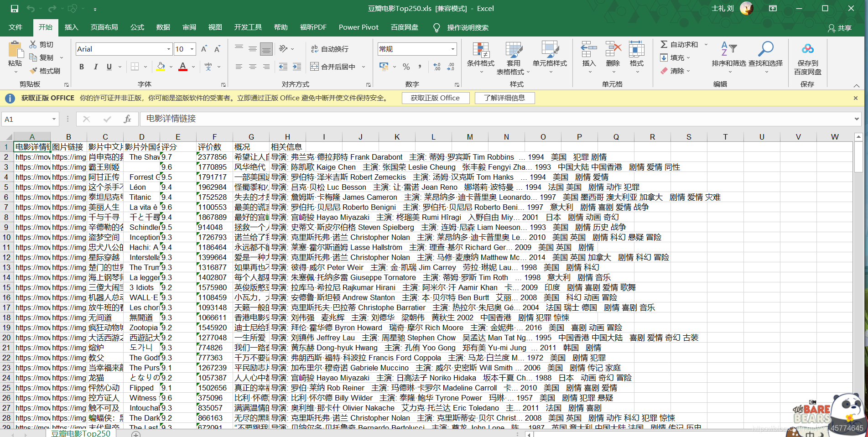This screenshot has width=868, height=437.
Task: Open Conditional Formatting icon
Action: click(480, 49)
